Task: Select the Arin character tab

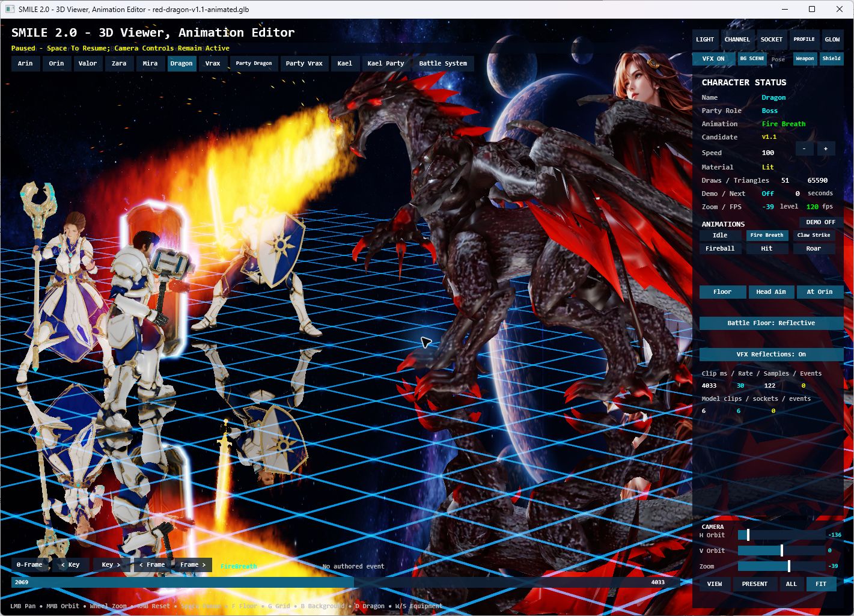Action: click(x=25, y=63)
